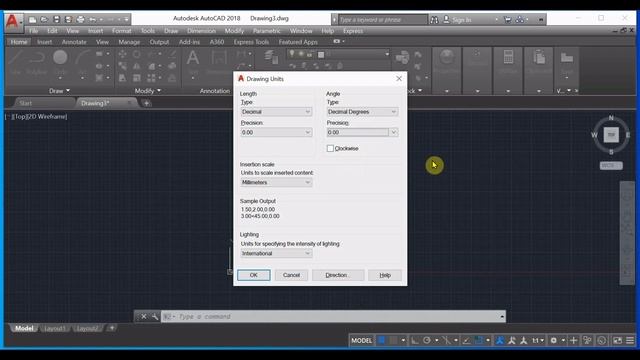
Task: Click the binoculars search icon
Action: coord(434,20)
